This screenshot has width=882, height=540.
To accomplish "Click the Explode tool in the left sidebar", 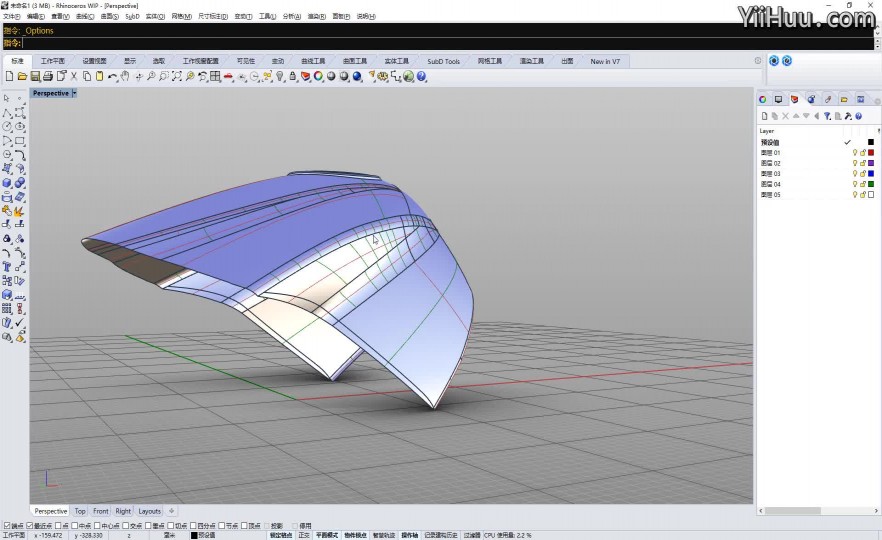I will pos(19,211).
